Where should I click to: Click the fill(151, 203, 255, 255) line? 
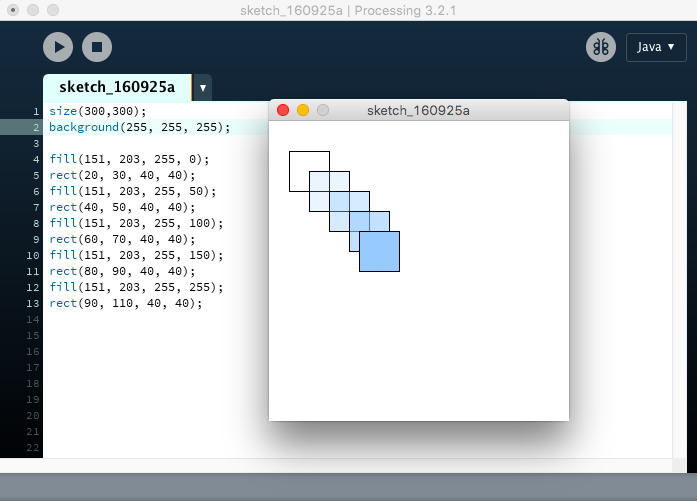pyautogui.click(x=136, y=287)
